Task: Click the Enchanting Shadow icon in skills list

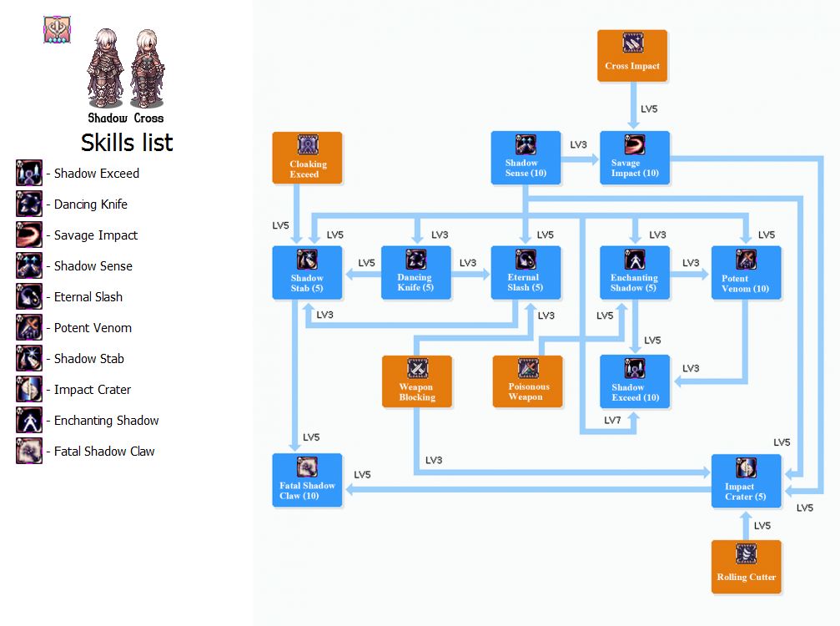Action: click(29, 421)
